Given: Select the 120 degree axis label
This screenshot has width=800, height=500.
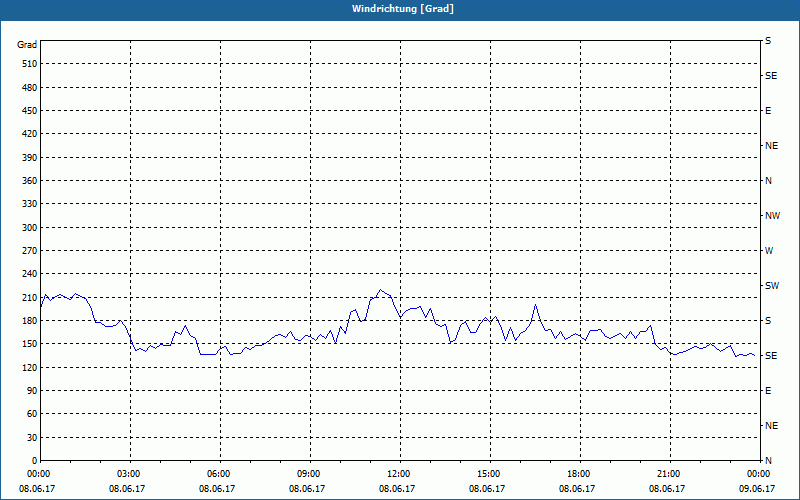Looking at the screenshot, I should point(30,367).
